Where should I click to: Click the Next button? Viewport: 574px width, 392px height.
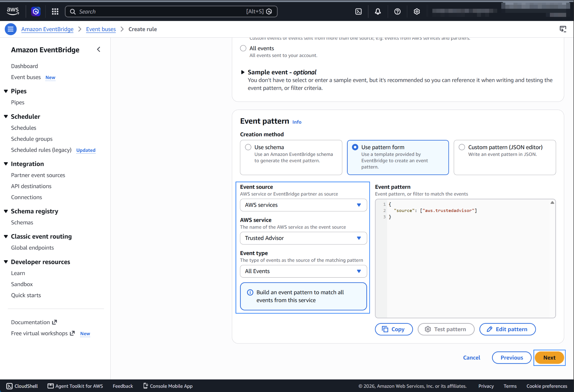click(549, 358)
